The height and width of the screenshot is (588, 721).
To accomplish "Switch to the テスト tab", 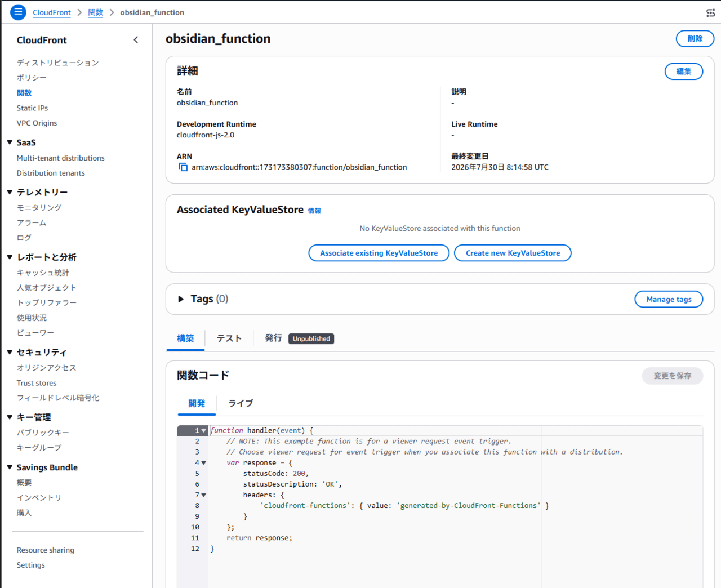I will [x=229, y=338].
